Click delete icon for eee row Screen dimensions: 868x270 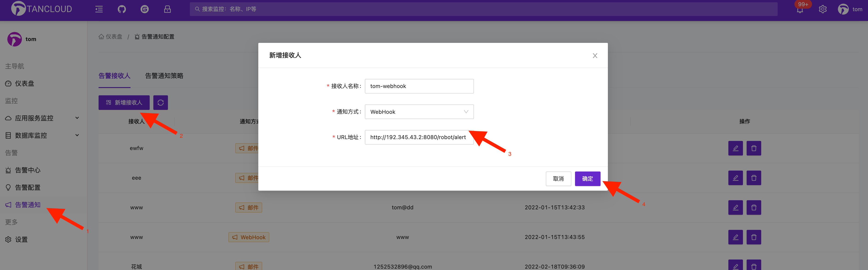(x=753, y=178)
